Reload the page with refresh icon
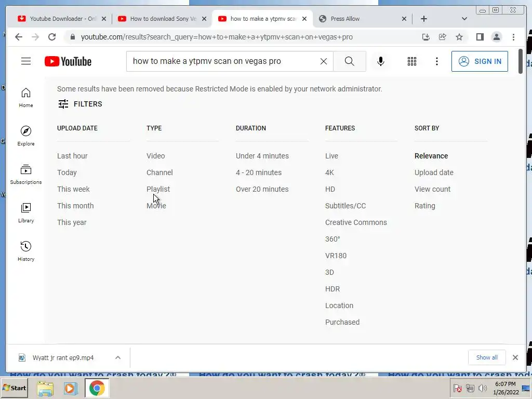 [x=52, y=37]
